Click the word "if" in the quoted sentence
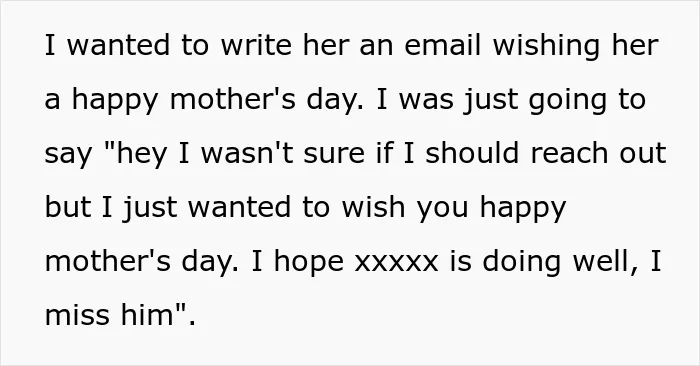This screenshot has width=700, height=366. (x=383, y=153)
